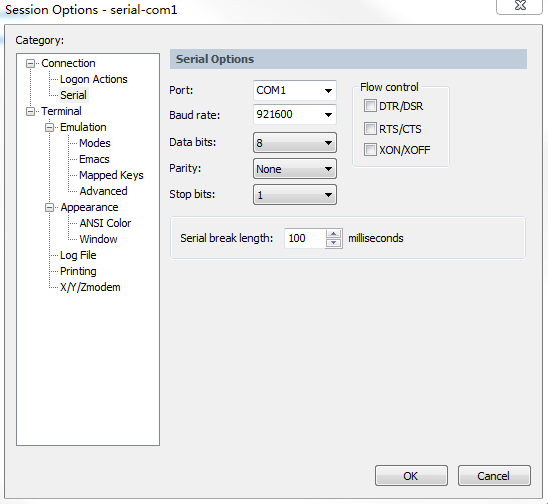Open the Port dropdown showing COM1
The height and width of the screenshot is (504, 548).
pos(295,91)
